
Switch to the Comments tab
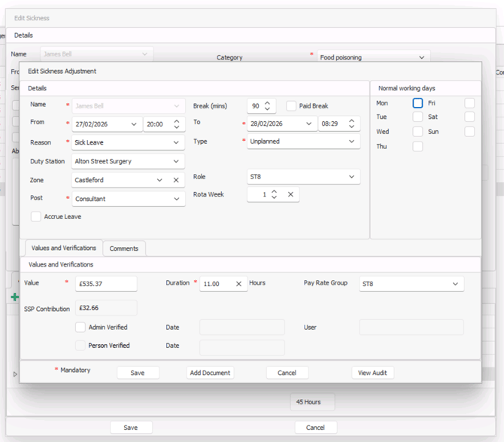[123, 248]
